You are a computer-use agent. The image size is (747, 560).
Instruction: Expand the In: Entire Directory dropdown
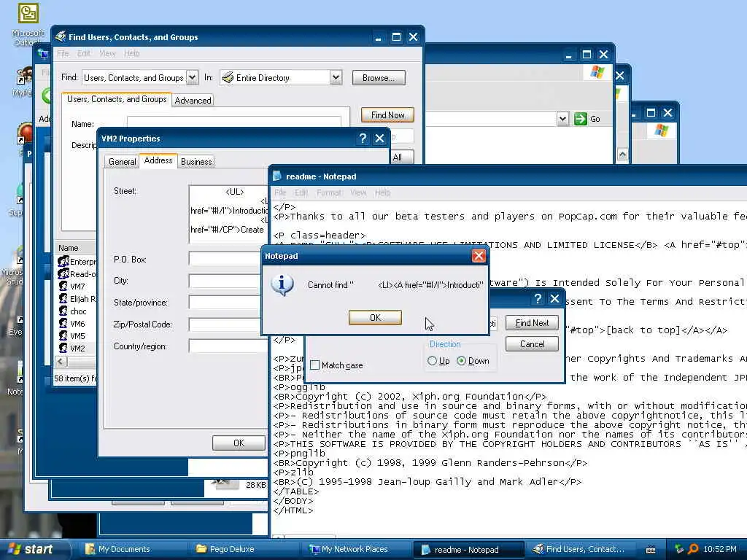[x=336, y=77]
